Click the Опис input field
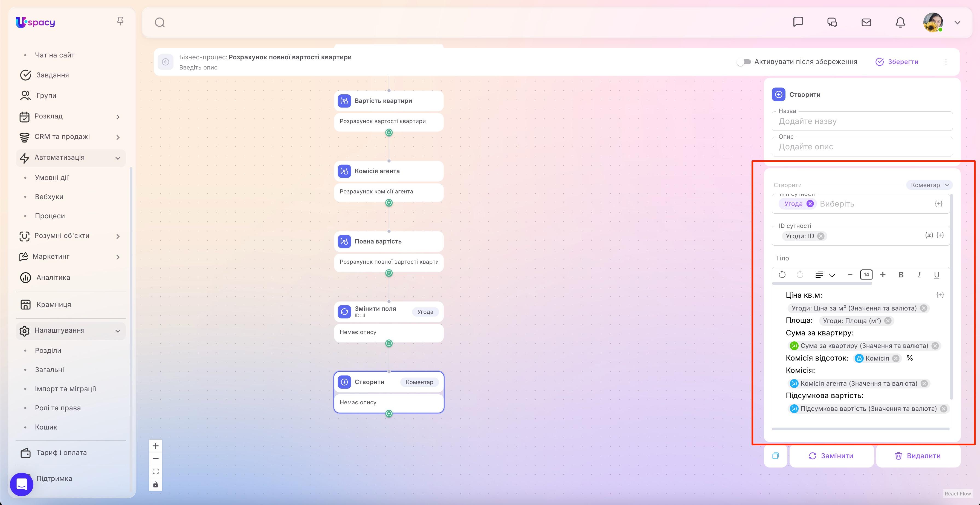The image size is (980, 505). tap(862, 147)
